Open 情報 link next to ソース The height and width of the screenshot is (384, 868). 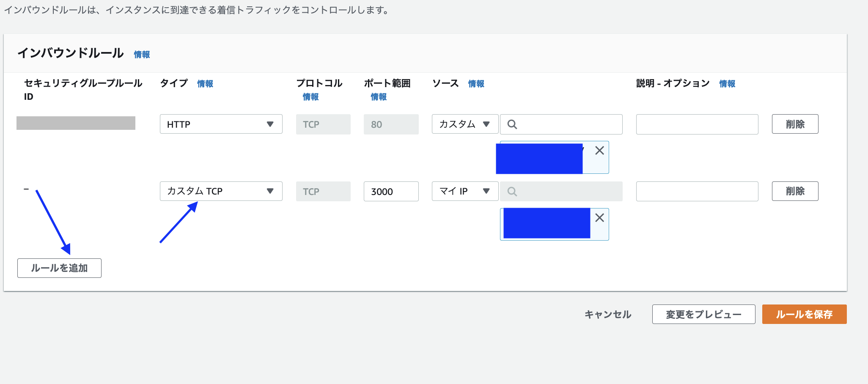(476, 84)
